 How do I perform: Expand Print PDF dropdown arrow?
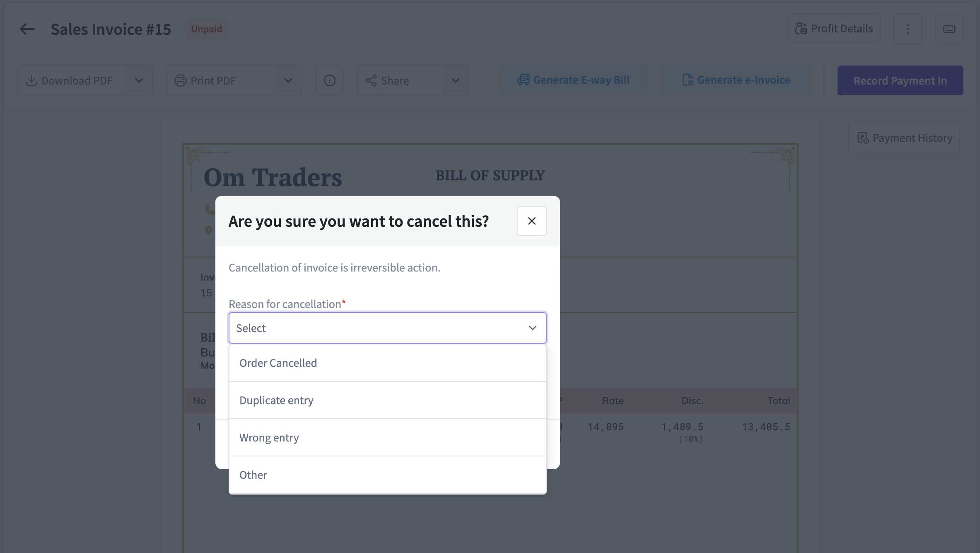[288, 80]
